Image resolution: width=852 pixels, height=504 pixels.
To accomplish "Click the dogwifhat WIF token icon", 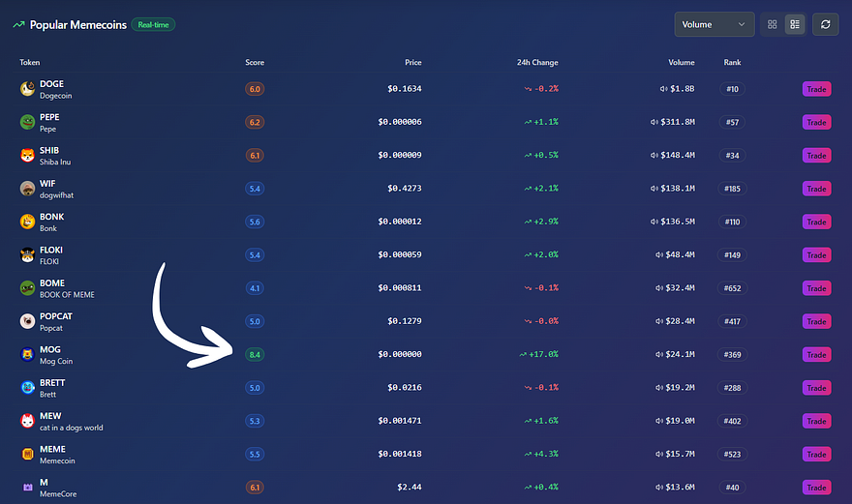I will (x=27, y=189).
